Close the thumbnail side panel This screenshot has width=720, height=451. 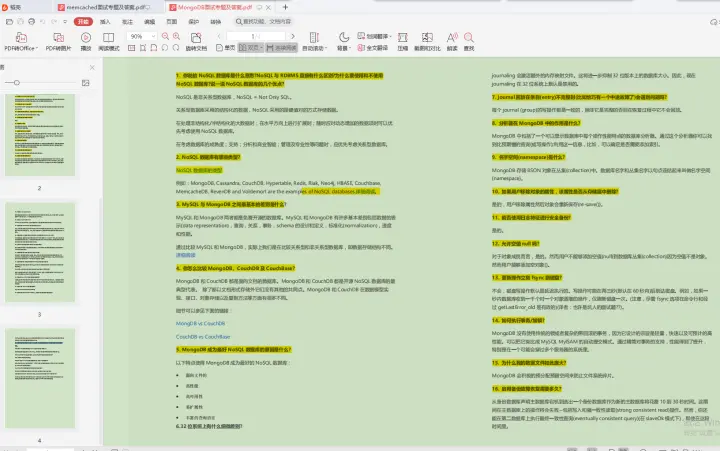[92, 68]
